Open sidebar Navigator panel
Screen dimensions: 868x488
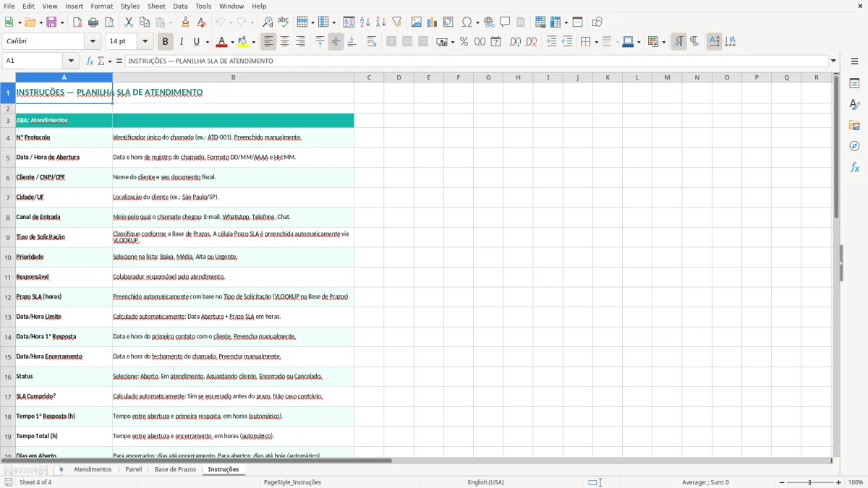854,147
